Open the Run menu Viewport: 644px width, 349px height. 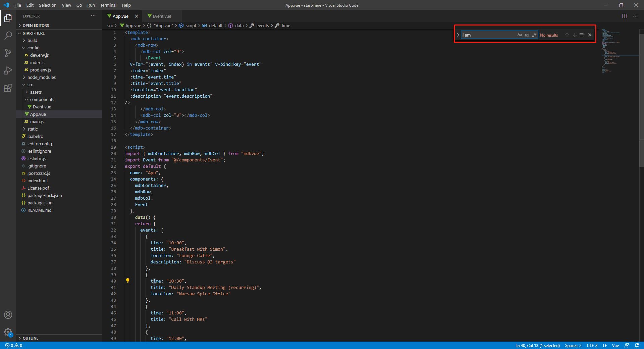point(91,5)
